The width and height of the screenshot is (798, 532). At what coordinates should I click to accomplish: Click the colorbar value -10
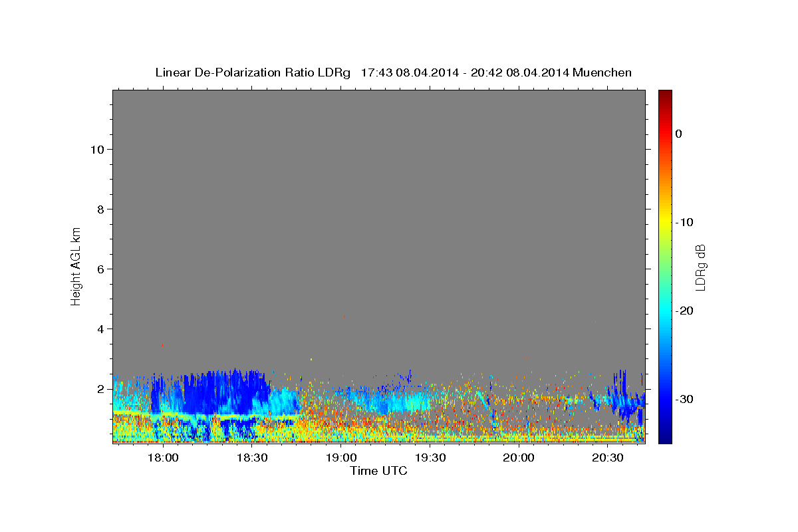tap(685, 222)
